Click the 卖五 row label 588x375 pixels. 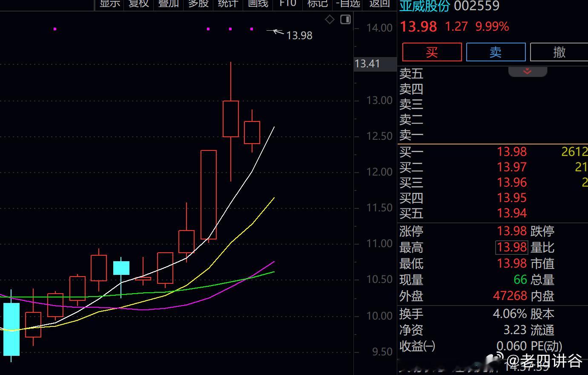(411, 74)
